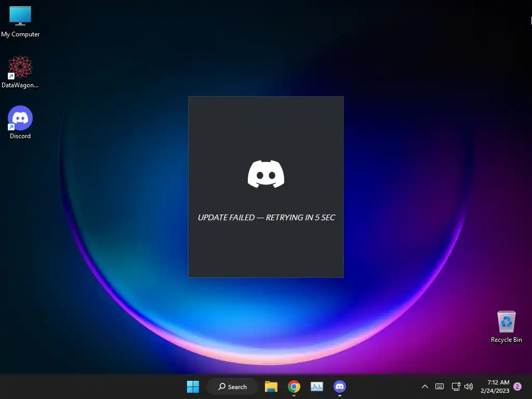
Task: Click the touch keyboard tray icon
Action: [x=440, y=387]
